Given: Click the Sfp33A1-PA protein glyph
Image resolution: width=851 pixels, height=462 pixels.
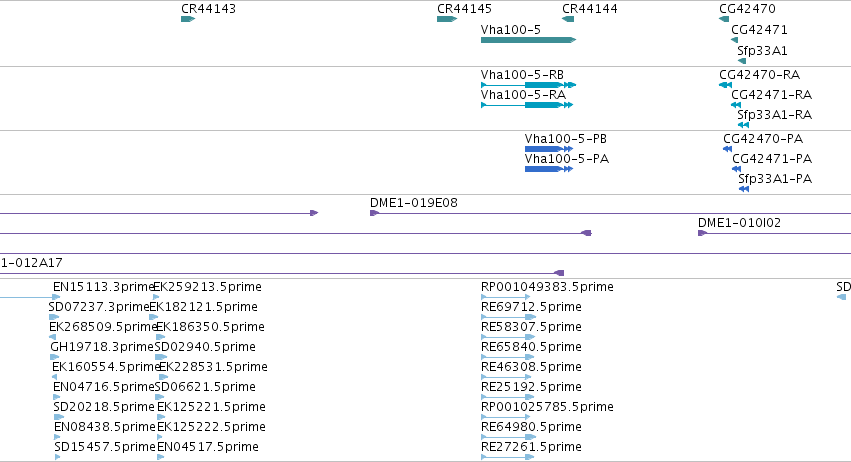Looking at the screenshot, I should tap(744, 189).
